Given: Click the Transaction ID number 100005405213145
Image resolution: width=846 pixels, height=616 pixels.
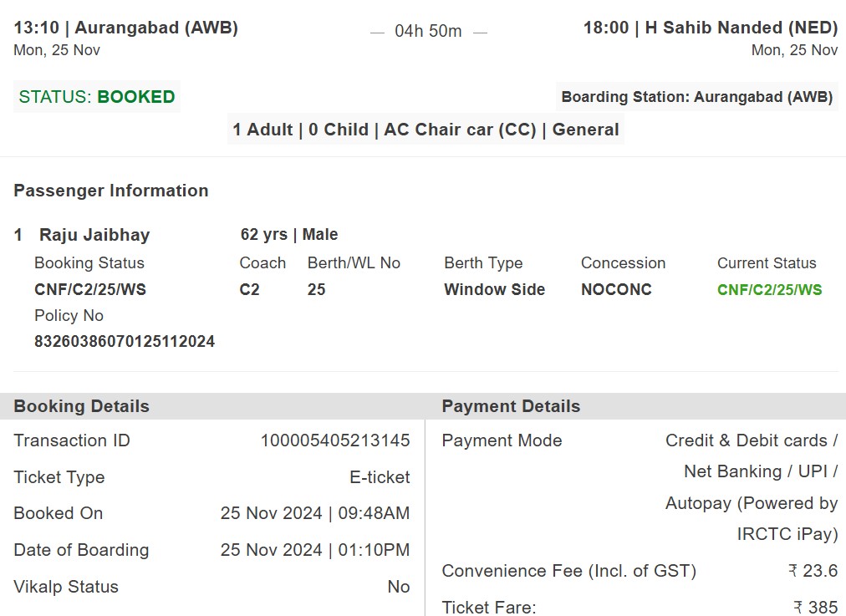Looking at the screenshot, I should (x=335, y=440).
